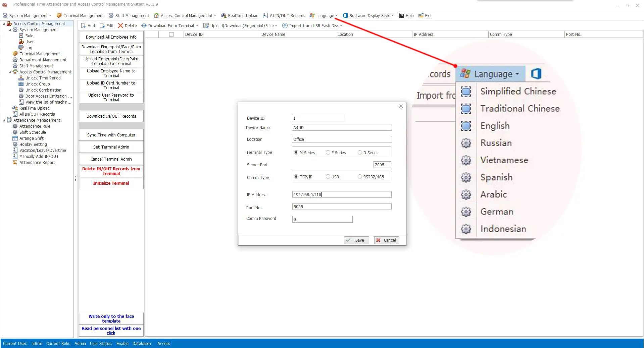Image resolution: width=644 pixels, height=348 pixels.
Task: Select the F Series terminal type
Action: (328, 153)
